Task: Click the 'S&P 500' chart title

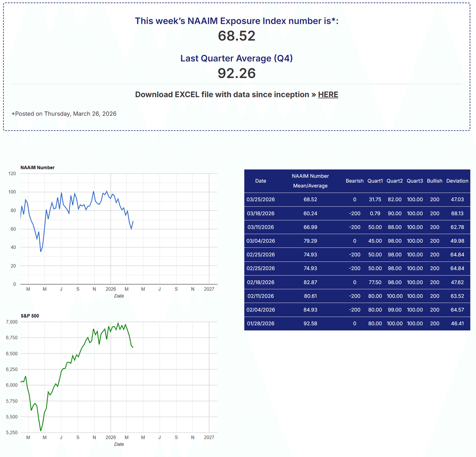Action: [30, 316]
